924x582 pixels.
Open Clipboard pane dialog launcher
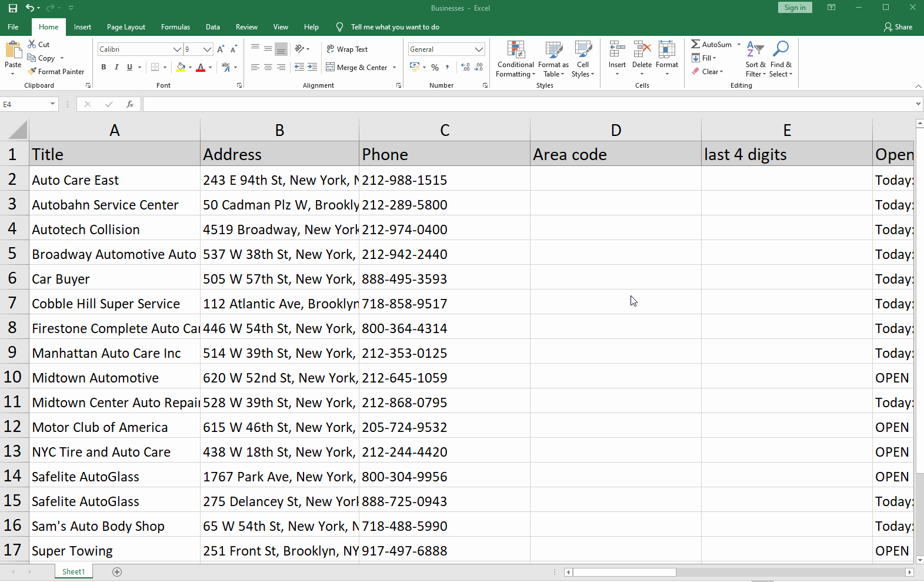(x=88, y=86)
